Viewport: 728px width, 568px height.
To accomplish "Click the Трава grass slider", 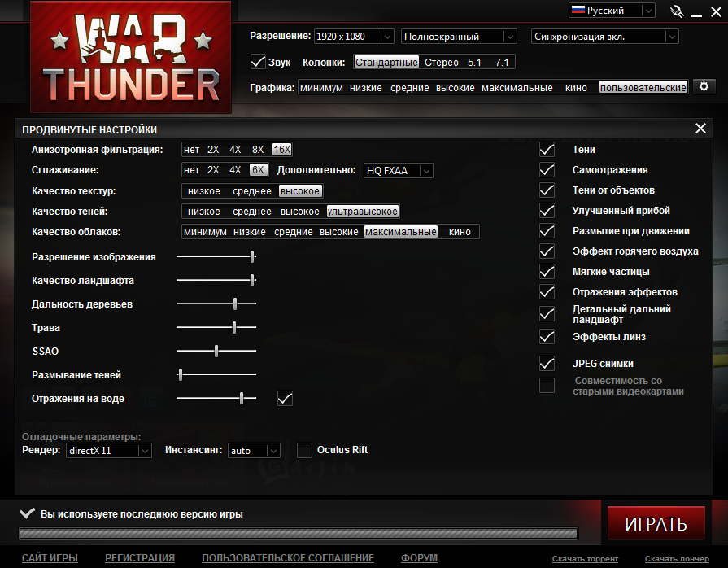I will (x=216, y=327).
